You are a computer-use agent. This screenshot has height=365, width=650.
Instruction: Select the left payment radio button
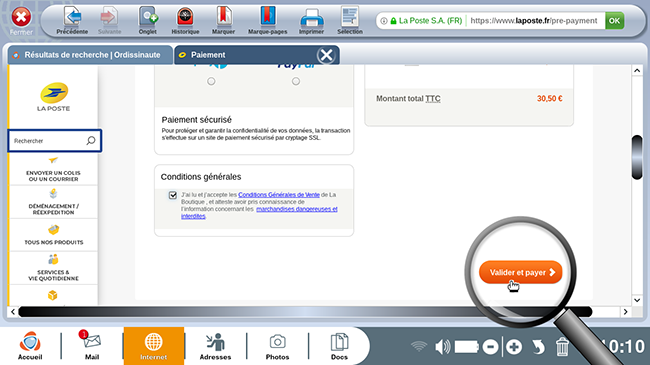(211, 81)
